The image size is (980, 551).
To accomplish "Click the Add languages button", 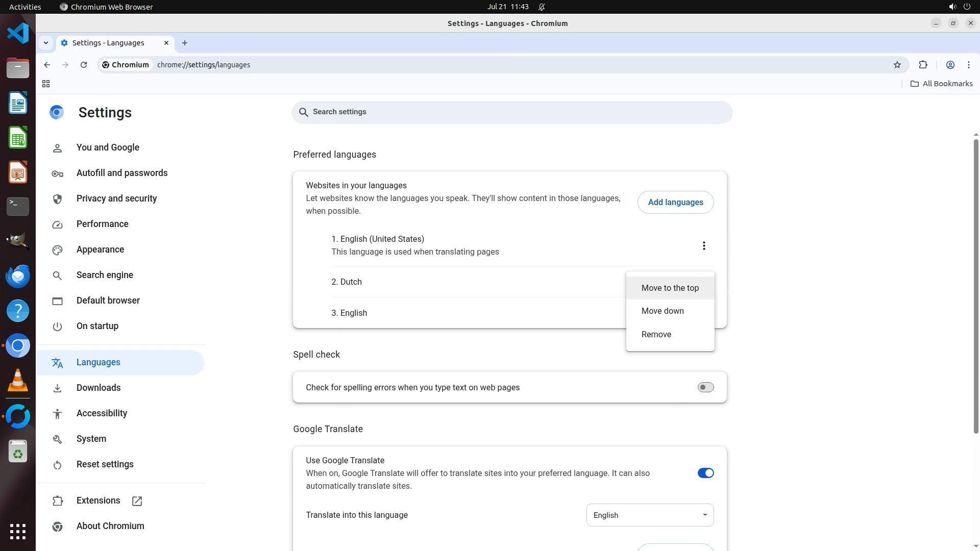I will click(x=675, y=202).
